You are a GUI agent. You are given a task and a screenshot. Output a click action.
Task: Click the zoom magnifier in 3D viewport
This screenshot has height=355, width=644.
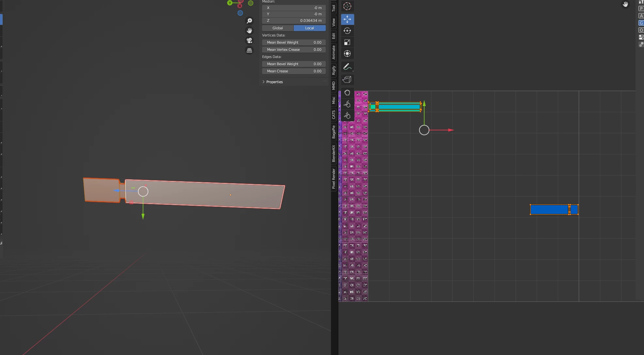pyautogui.click(x=249, y=21)
